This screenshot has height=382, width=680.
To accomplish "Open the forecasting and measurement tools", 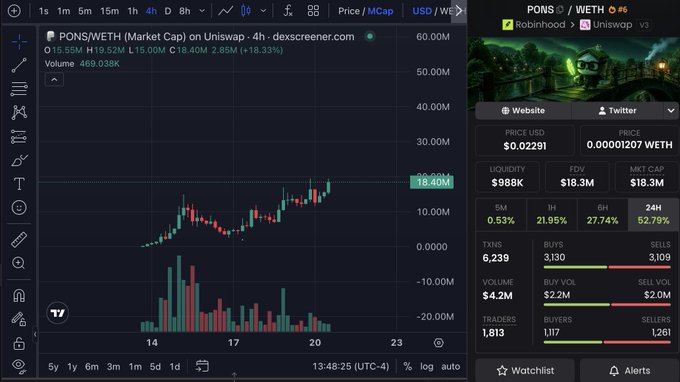I will point(19,137).
